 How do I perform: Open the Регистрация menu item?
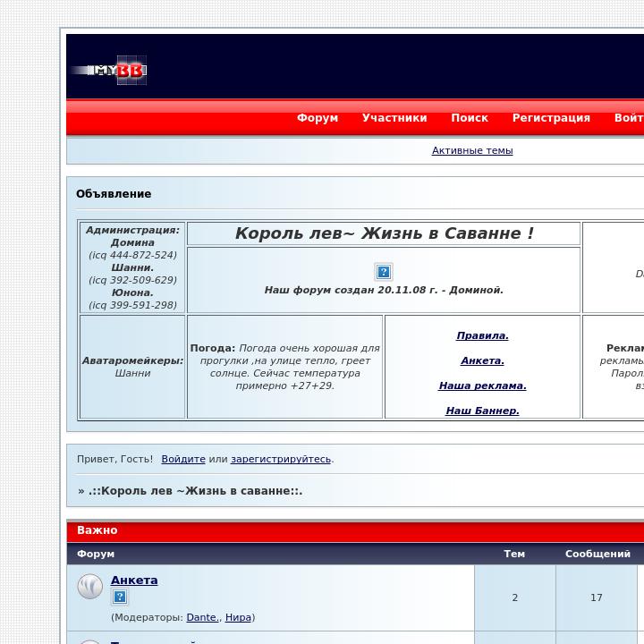tap(551, 118)
